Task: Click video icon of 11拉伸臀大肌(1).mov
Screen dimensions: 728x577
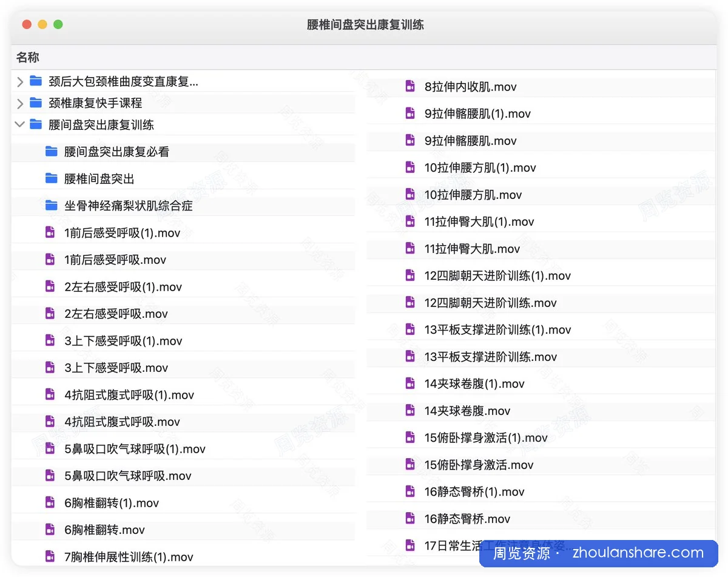Action: [x=411, y=221]
